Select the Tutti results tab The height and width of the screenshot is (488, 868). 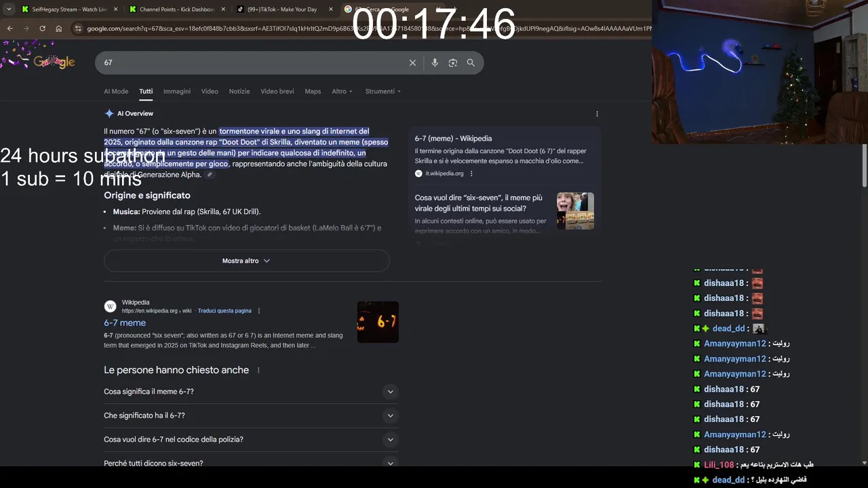(x=146, y=91)
